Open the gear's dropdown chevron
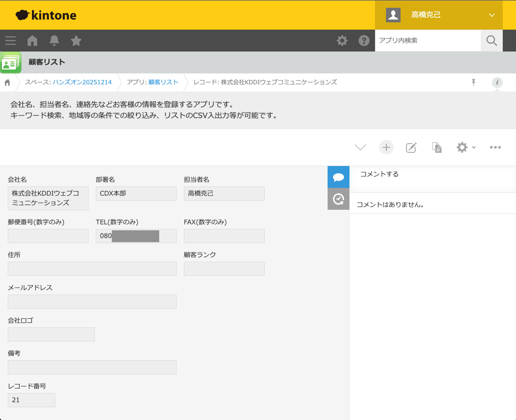 pos(473,148)
